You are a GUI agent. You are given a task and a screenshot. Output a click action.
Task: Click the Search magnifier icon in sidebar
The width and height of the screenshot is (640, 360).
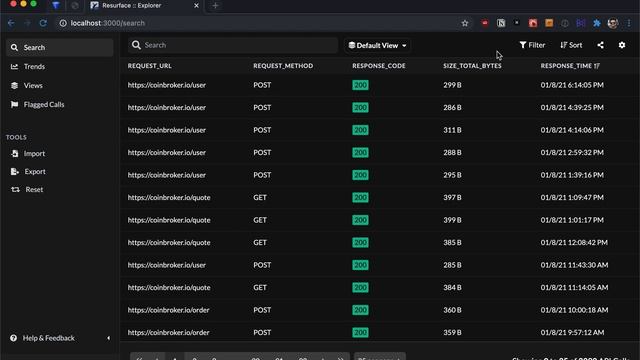14,48
